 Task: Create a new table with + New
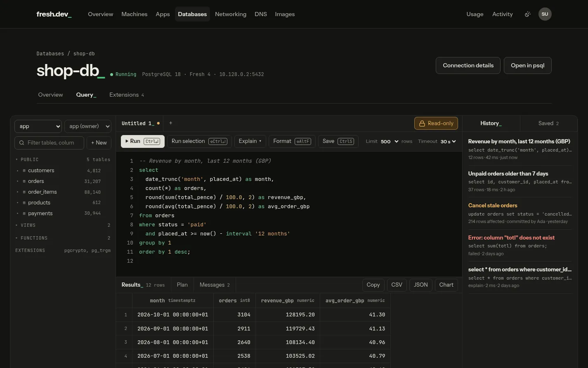click(x=99, y=142)
